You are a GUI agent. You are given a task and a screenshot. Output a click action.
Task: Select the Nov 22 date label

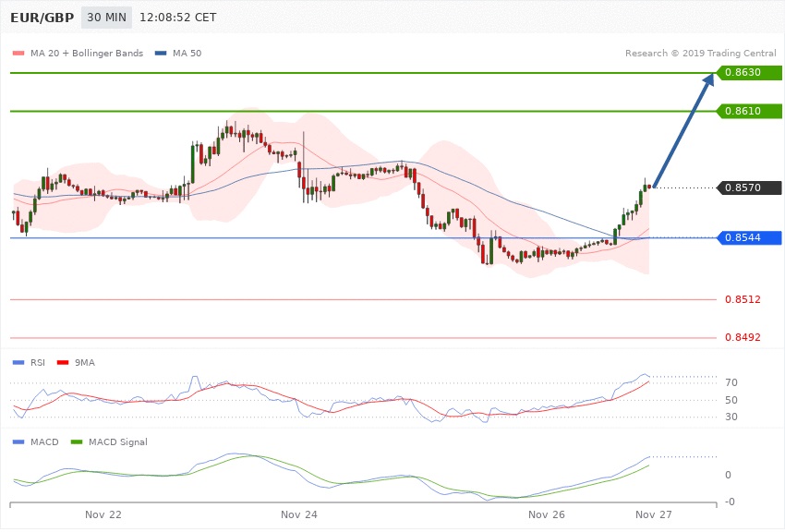103,514
